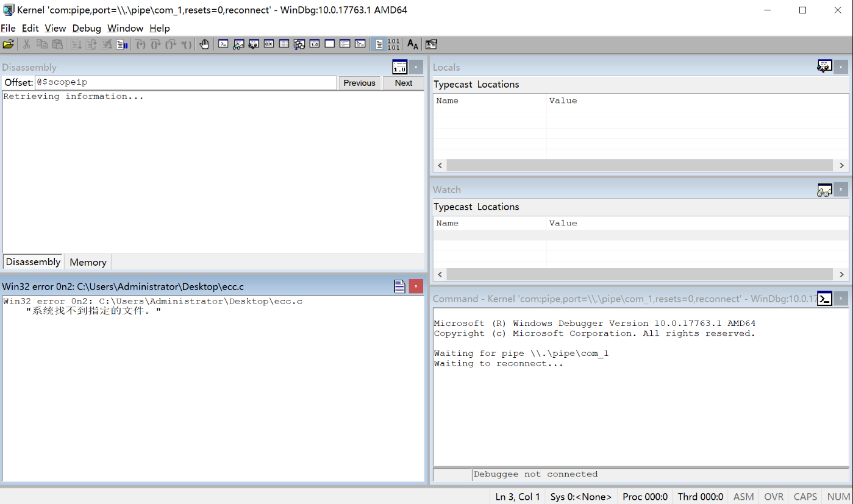Click the Name column header in Locals
853x504 pixels.
(x=490, y=101)
